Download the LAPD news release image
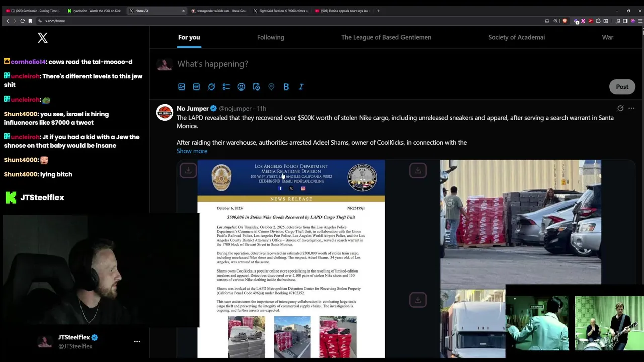 point(188,170)
